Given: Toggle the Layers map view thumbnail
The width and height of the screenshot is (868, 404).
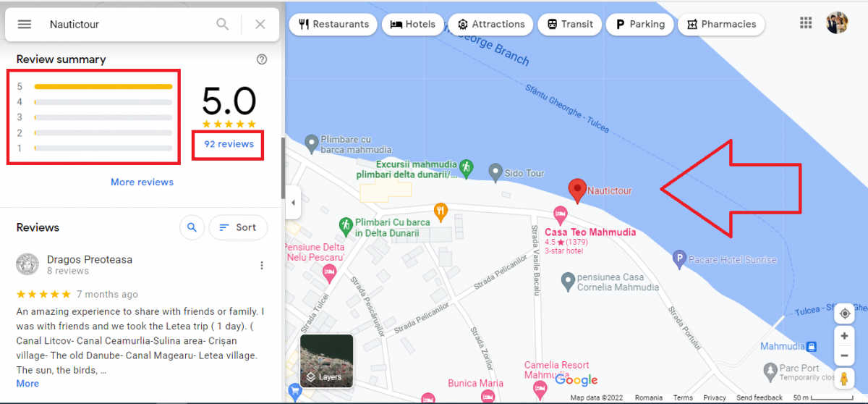Looking at the screenshot, I should coord(326,360).
